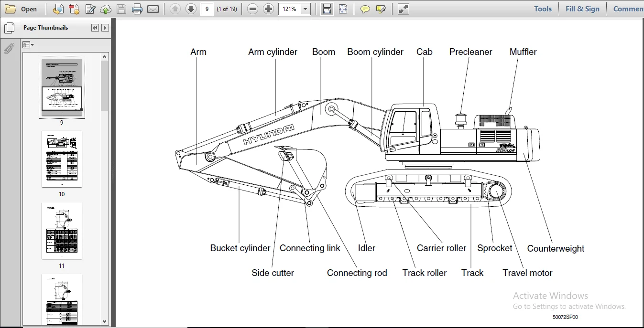
Task: Click the email envelope icon
Action: click(x=153, y=9)
